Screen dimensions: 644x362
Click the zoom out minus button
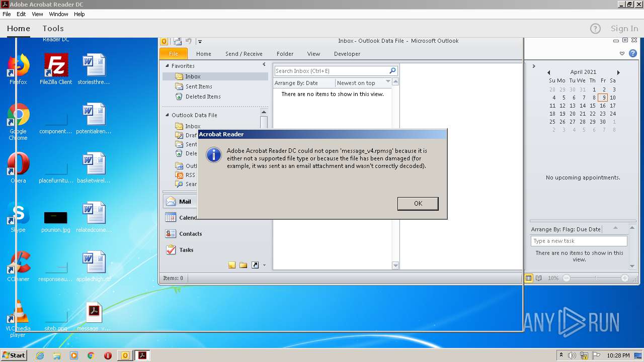tap(567, 278)
